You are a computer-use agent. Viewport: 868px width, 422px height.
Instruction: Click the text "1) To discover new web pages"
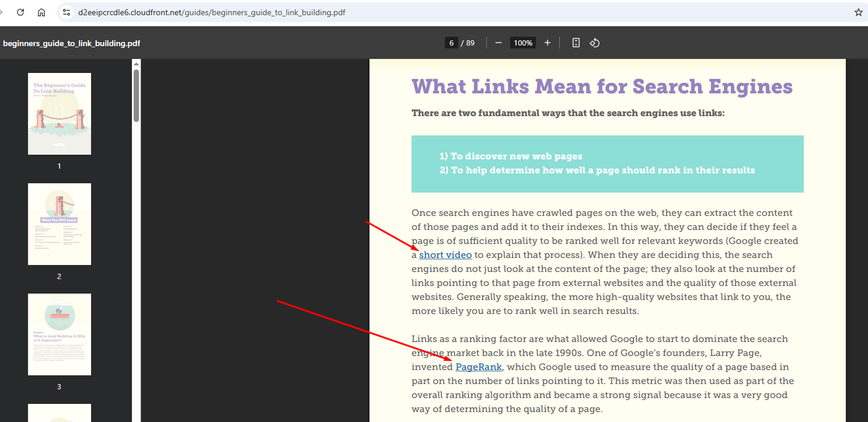click(511, 156)
